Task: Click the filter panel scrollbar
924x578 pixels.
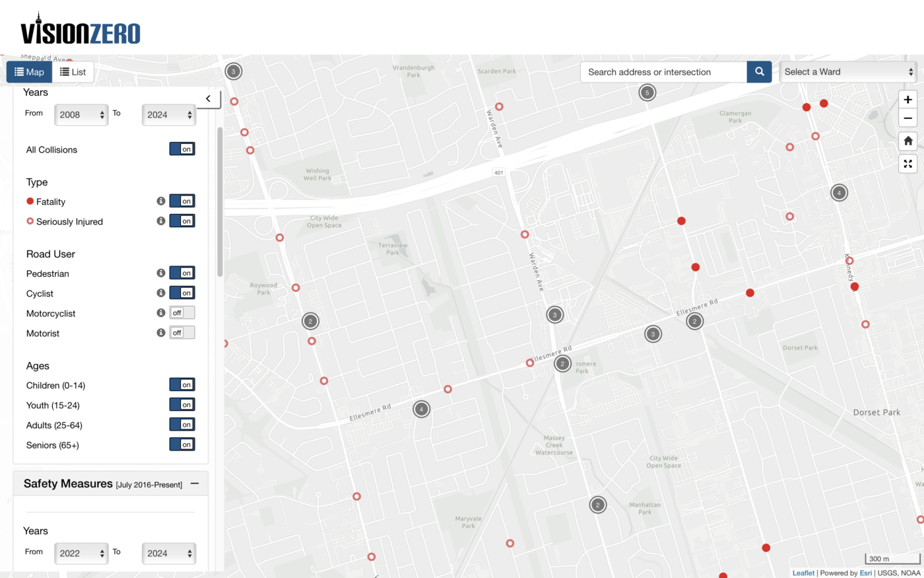Action: (x=220, y=201)
